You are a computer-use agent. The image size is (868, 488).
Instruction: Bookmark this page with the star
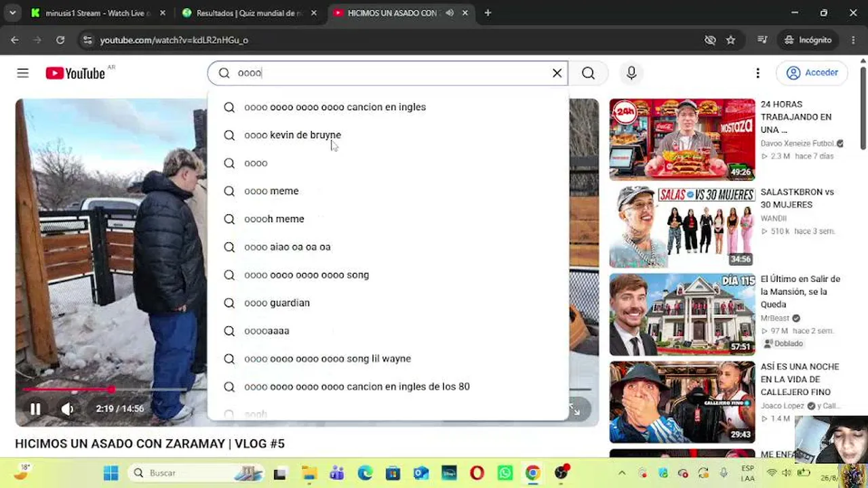(730, 40)
